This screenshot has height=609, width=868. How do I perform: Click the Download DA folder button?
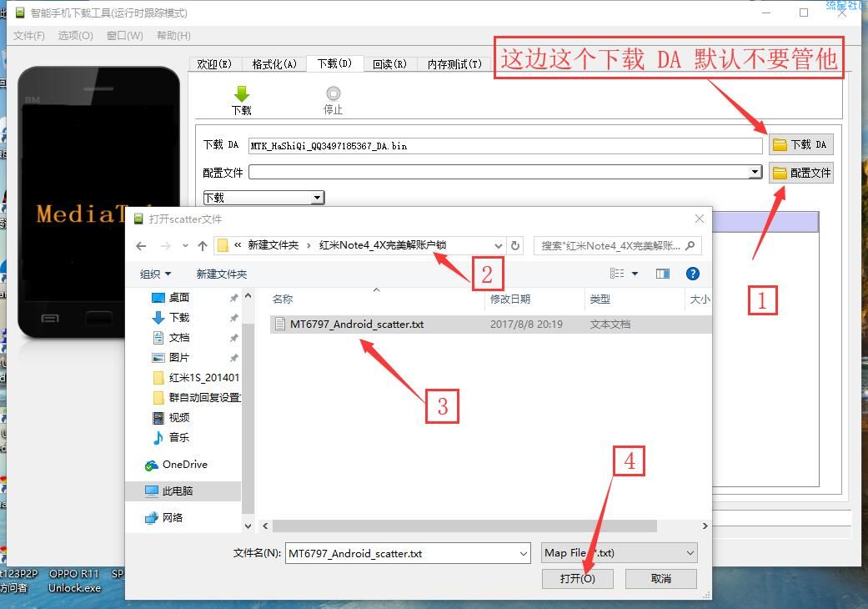coord(800,144)
